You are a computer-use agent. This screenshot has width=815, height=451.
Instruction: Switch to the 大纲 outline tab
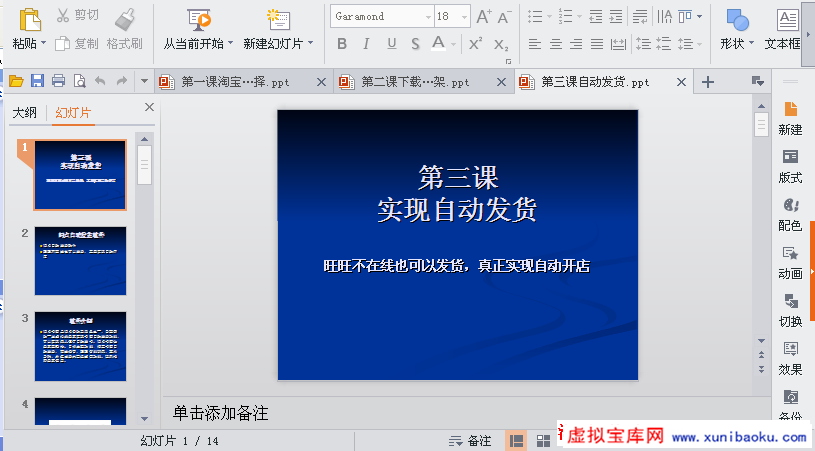pyautogui.click(x=24, y=113)
